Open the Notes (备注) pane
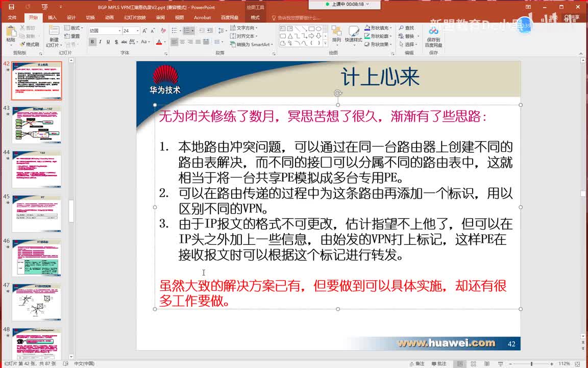Screen dimensions: 588x368 pyautogui.click(x=416, y=363)
